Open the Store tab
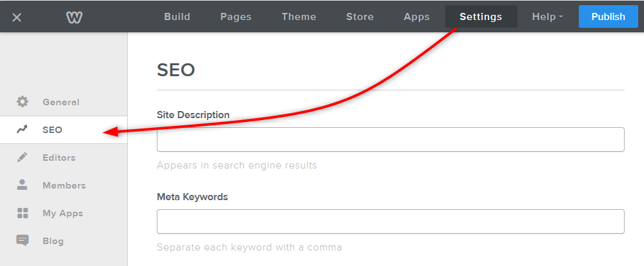The height and width of the screenshot is (266, 644). pyautogui.click(x=359, y=17)
